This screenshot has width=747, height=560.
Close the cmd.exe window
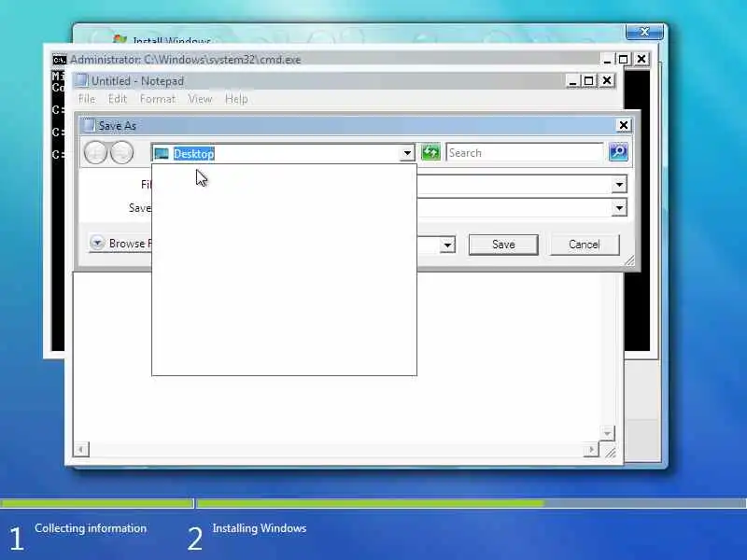641,59
